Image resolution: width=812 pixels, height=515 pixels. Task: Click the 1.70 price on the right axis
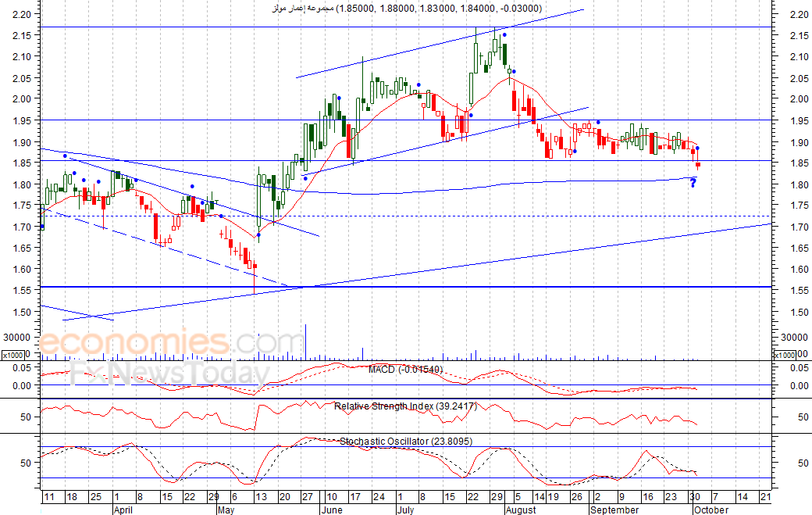[800, 227]
